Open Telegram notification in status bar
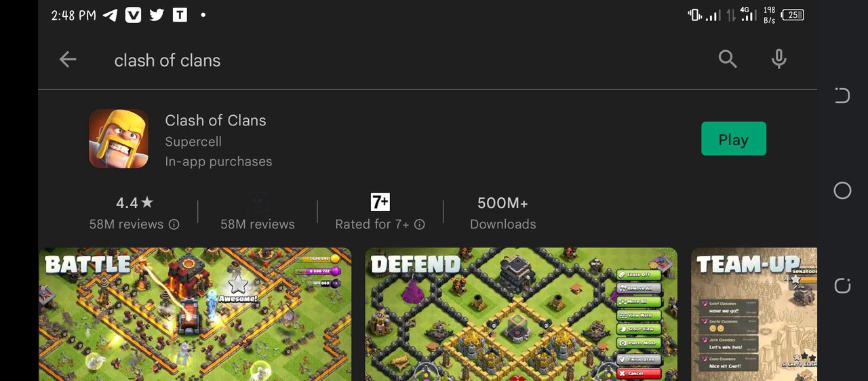The width and height of the screenshot is (868, 381). pyautogui.click(x=110, y=15)
